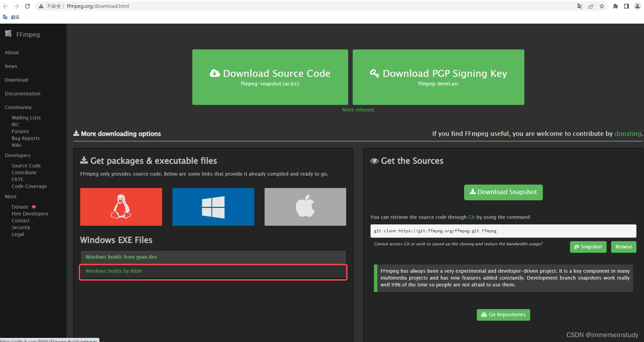Open the FATE sidebar link
Image resolution: width=644 pixels, height=342 pixels.
(x=17, y=179)
